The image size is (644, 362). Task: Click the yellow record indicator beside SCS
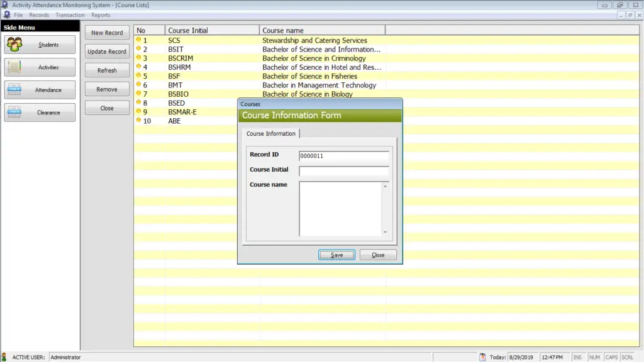pos(138,40)
